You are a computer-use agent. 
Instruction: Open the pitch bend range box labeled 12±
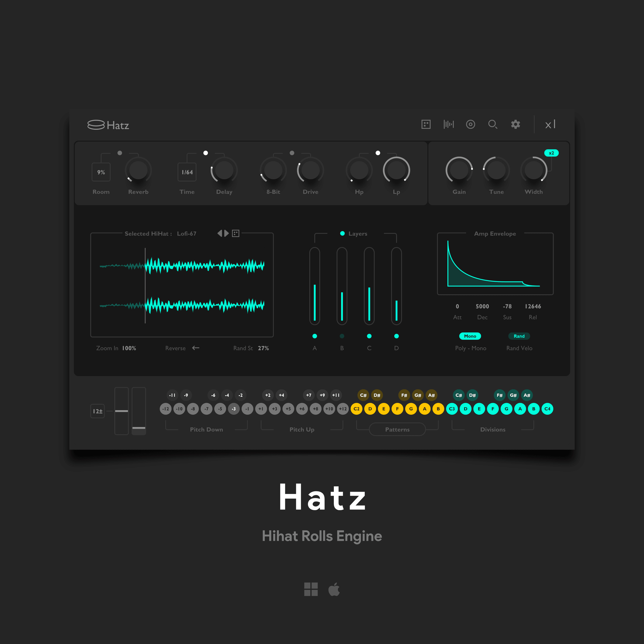[x=97, y=412]
